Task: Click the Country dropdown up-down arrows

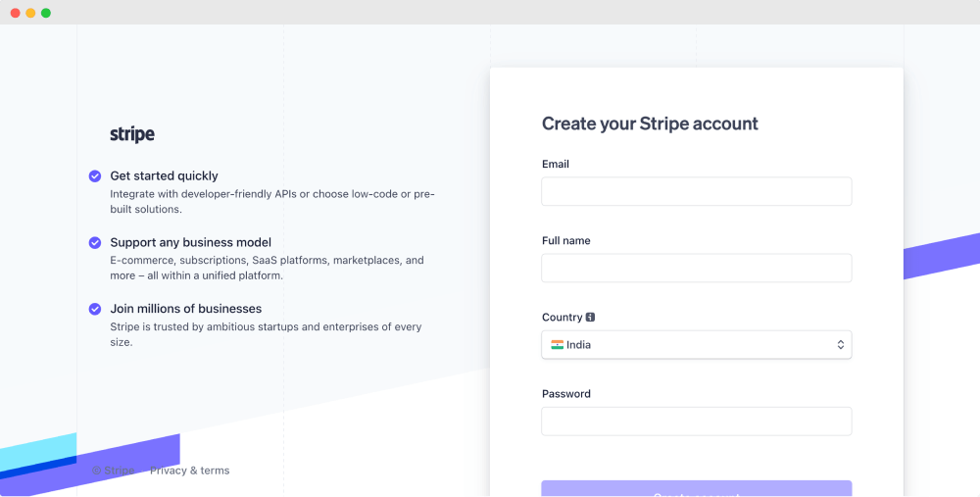Action: point(841,344)
